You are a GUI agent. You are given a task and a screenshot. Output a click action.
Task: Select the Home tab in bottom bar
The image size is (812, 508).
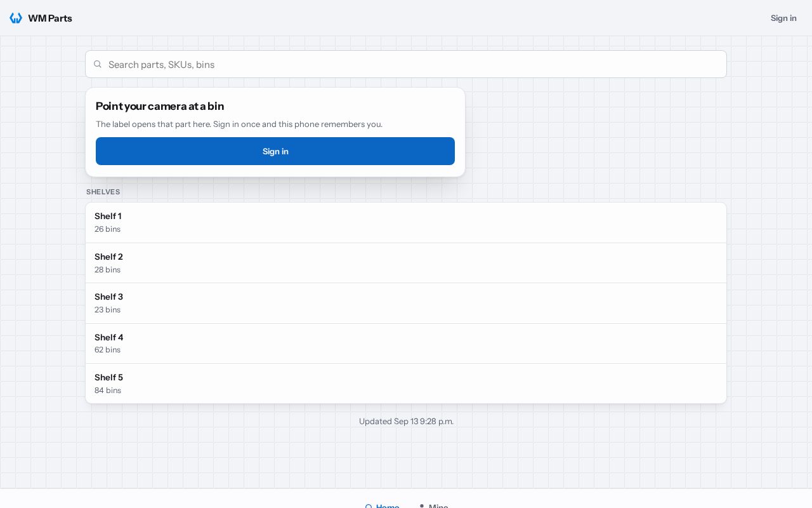point(382,505)
